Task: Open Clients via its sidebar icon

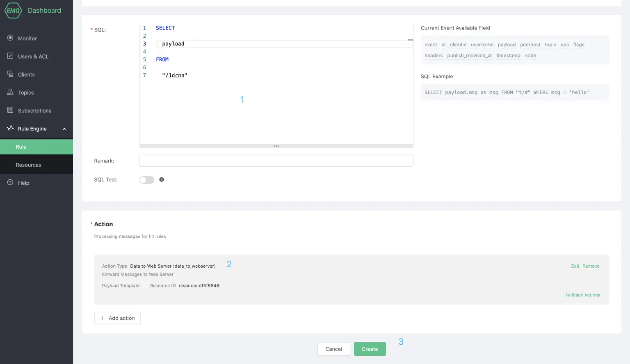Action: 10,74
